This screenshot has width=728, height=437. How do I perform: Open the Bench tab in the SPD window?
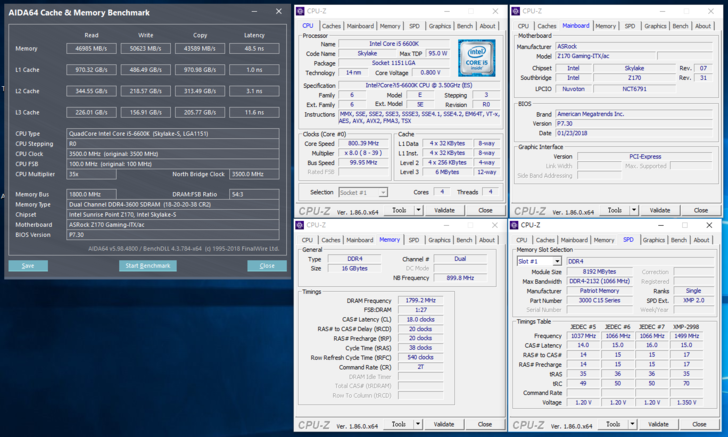click(680, 240)
